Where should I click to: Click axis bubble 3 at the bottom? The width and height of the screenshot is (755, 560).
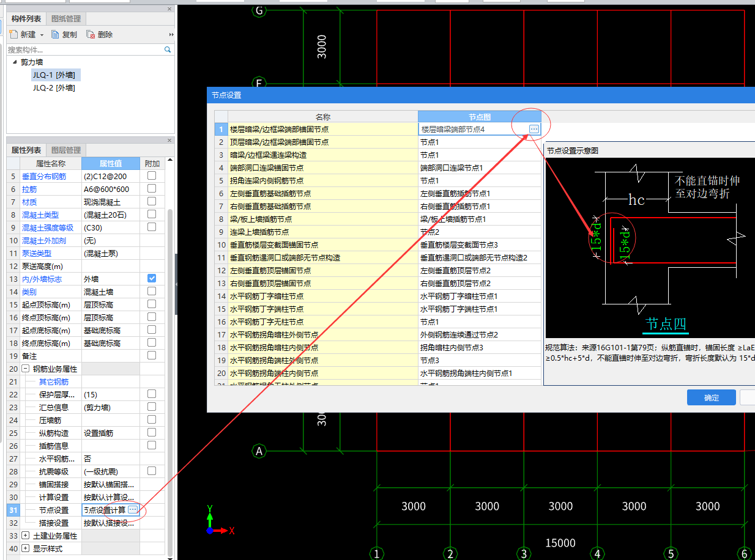[524, 553]
